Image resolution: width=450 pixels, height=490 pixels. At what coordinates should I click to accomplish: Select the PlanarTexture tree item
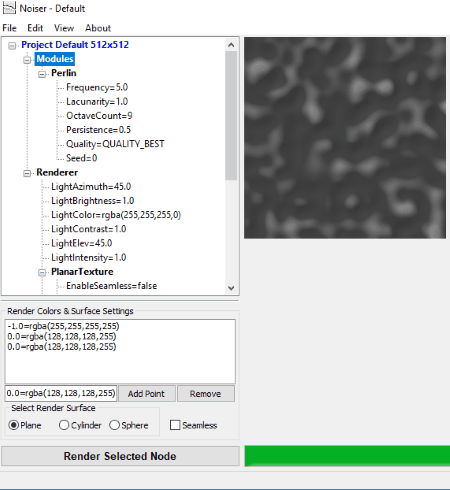pos(82,272)
